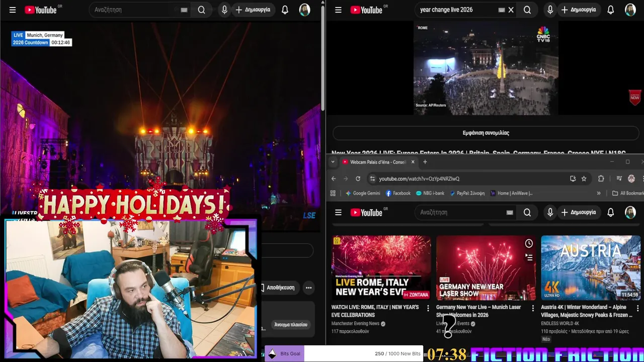The height and width of the screenshot is (362, 644).
Task: Close the Webcam Palais d'Iéna tab
Action: pos(413,162)
